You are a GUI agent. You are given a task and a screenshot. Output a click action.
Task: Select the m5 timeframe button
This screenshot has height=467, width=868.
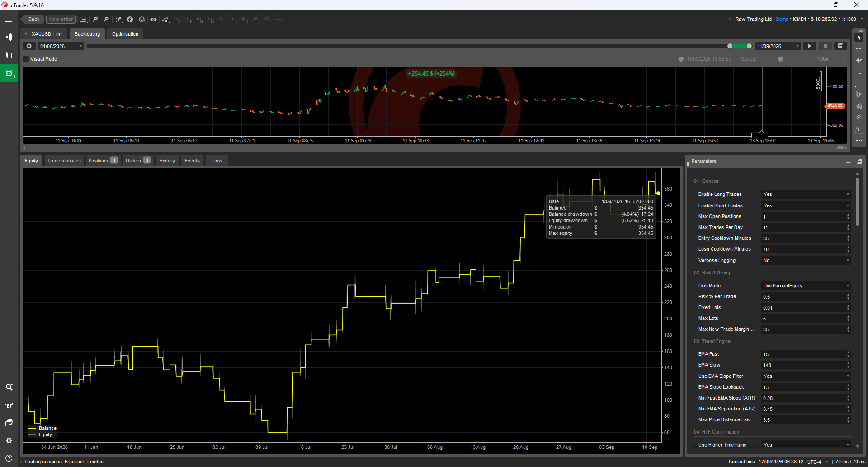188,19
